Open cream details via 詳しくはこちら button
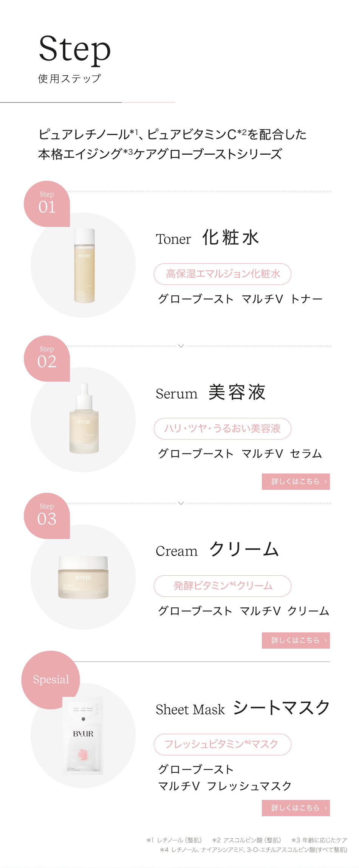The height and width of the screenshot is (868, 359). 296,640
